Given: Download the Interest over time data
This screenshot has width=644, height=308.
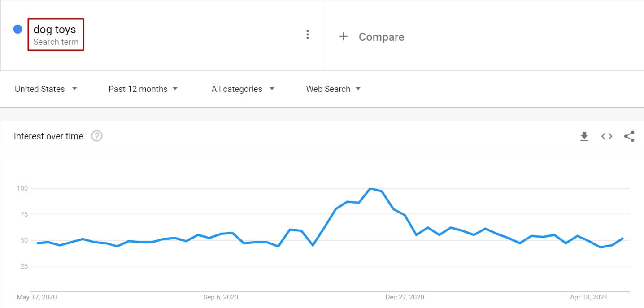Looking at the screenshot, I should click(584, 136).
